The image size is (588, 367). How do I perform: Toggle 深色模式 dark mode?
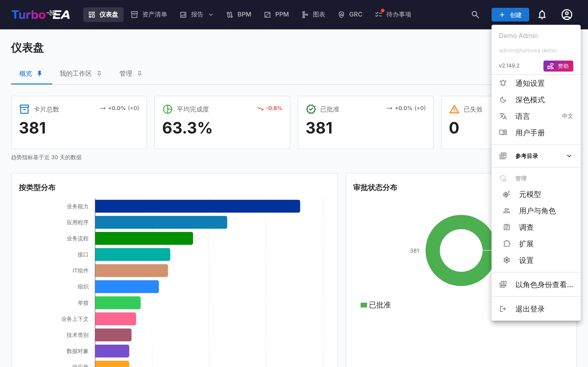[x=536, y=100]
